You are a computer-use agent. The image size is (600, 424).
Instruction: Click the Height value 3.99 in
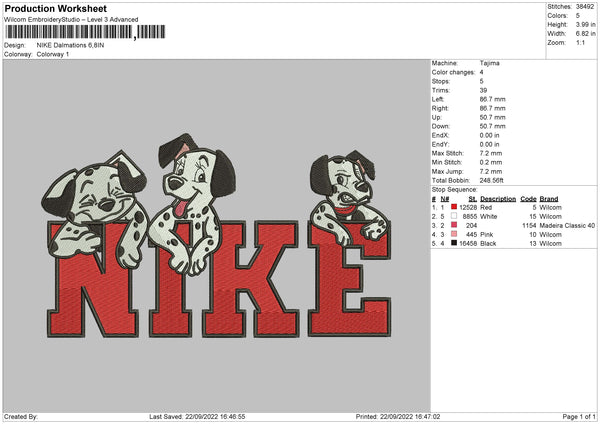click(x=585, y=24)
